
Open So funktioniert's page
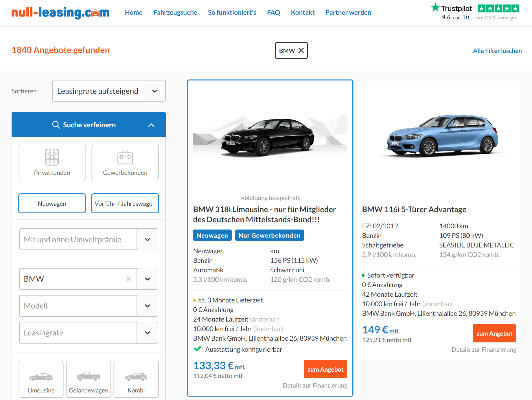coord(232,12)
